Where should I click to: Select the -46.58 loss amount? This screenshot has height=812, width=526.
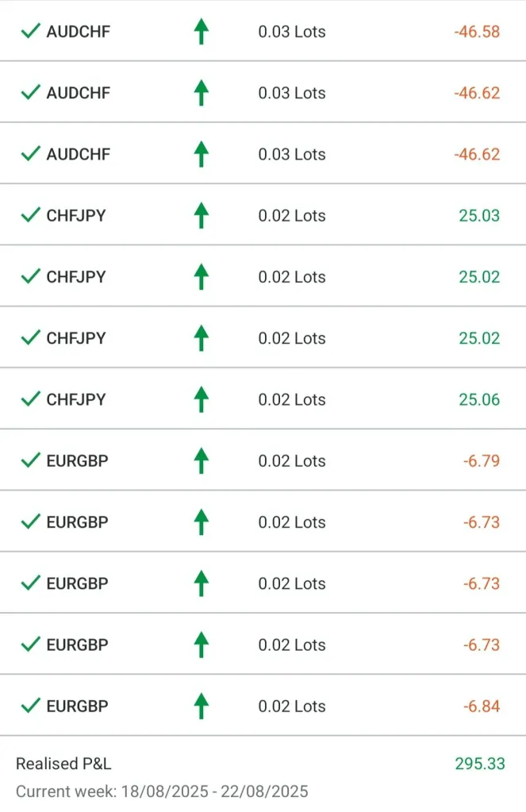pos(477,32)
